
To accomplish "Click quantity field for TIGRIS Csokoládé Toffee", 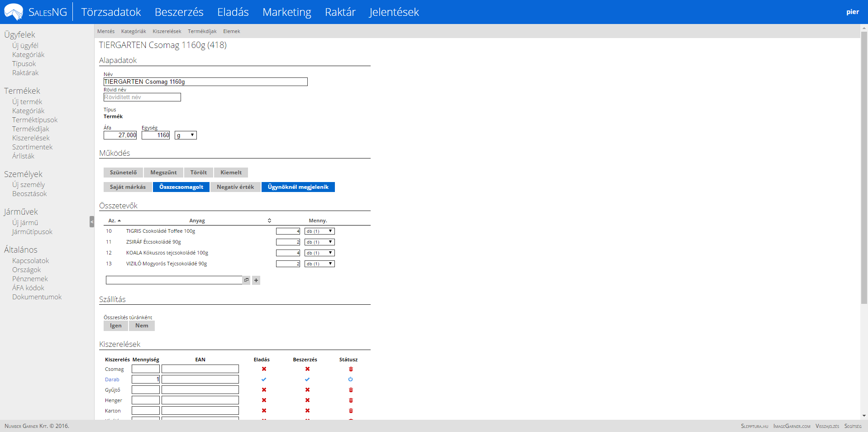I will point(288,231).
